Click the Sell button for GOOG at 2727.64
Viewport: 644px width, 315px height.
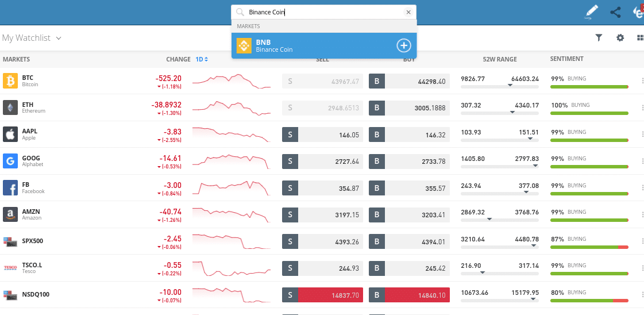point(322,161)
